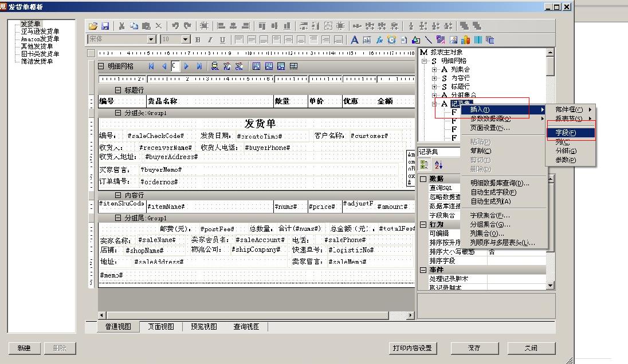Viewport: 628px width, 364px height.
Task: Click the scissors cut icon in toolbar
Action: 121,26
